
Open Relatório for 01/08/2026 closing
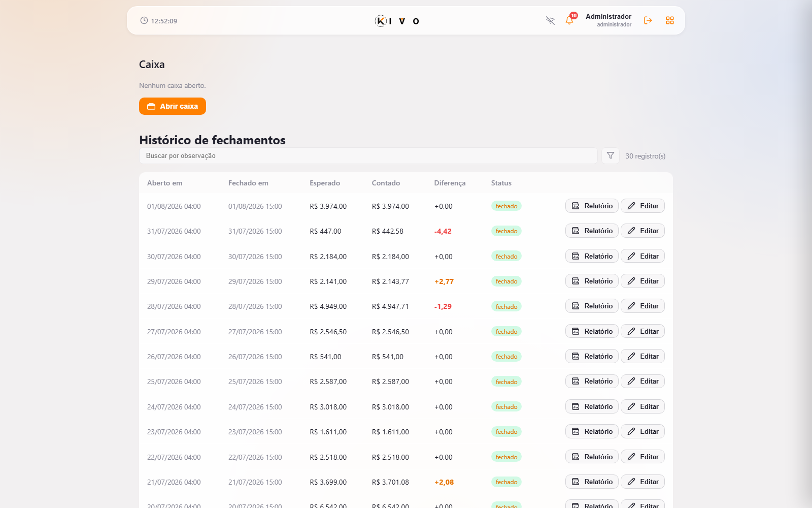click(x=592, y=206)
